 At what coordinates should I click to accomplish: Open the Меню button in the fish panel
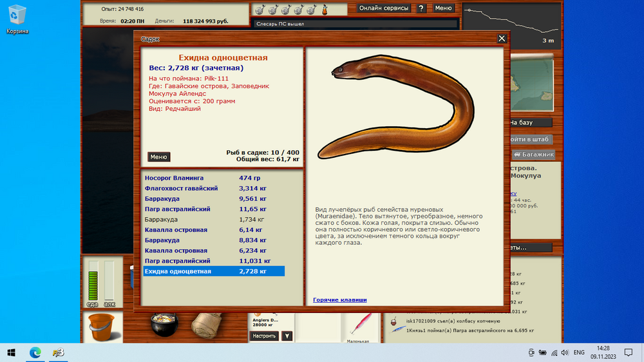point(158,157)
